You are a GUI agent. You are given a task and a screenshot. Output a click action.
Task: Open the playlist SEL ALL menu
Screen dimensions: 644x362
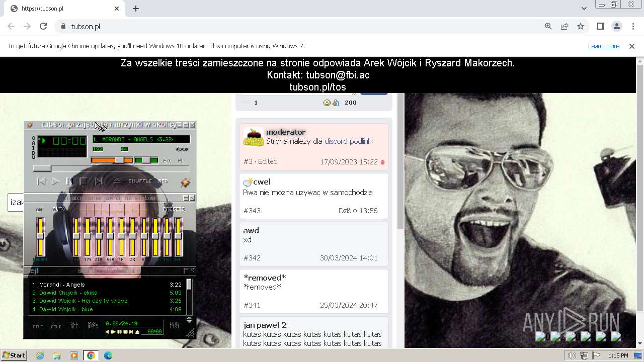pos(74,325)
